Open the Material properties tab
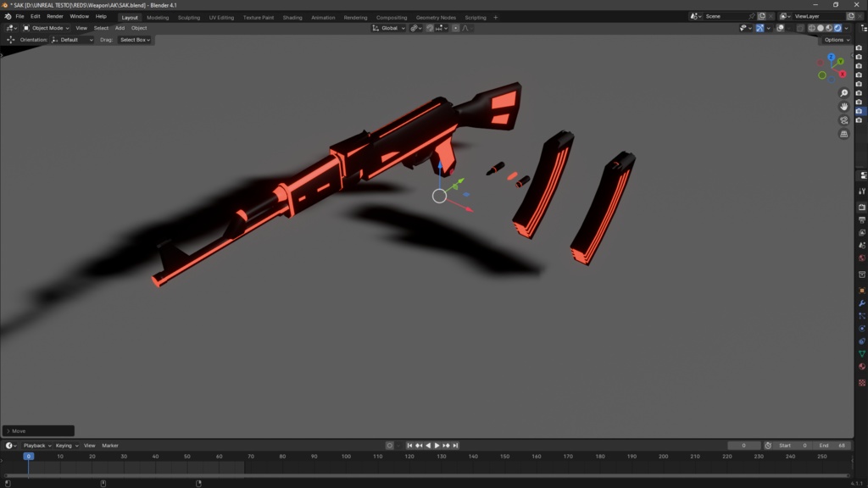This screenshot has height=488, width=868. click(862, 367)
